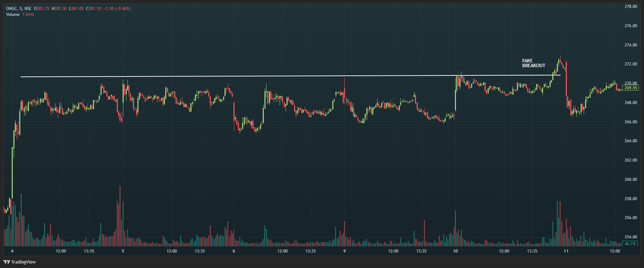Click the NSE exchange label

(28, 9)
